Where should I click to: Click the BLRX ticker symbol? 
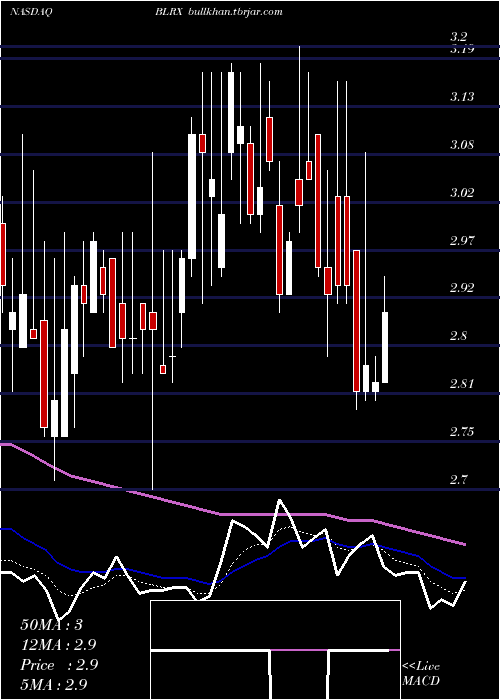(x=169, y=12)
